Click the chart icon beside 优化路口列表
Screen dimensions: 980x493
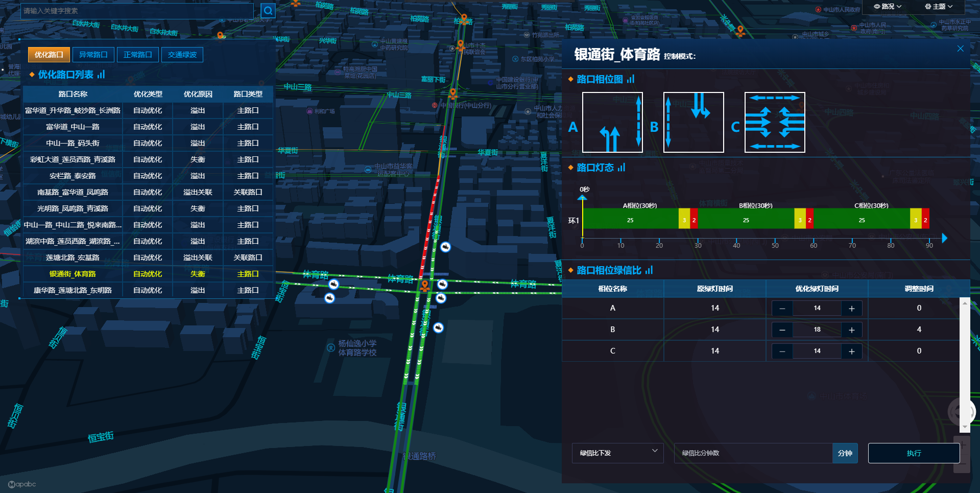(101, 75)
